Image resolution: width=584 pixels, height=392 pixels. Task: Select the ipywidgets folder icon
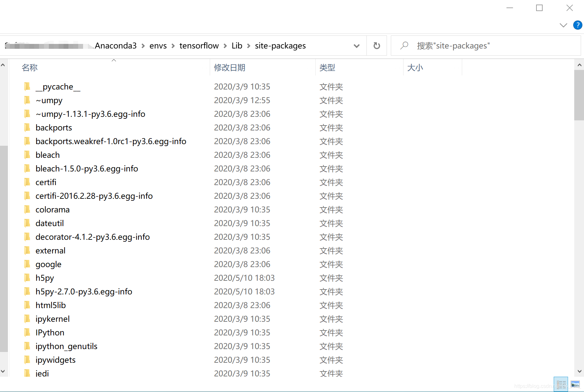27,360
